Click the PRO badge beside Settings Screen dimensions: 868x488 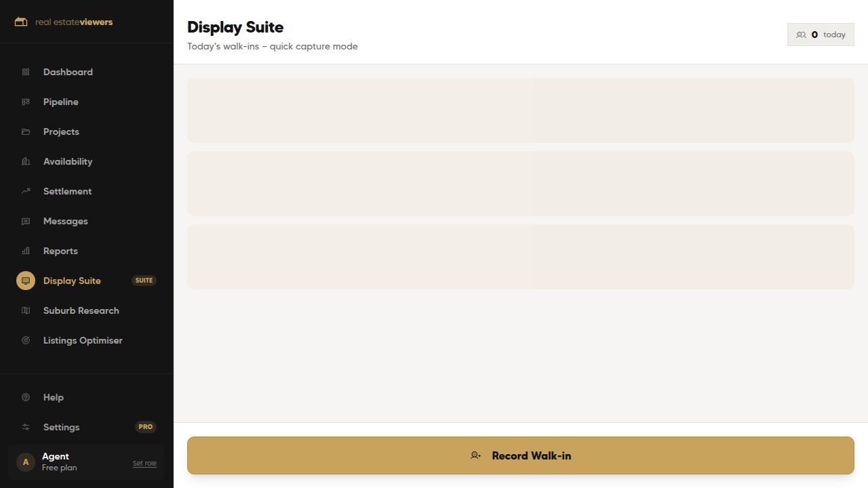[145, 427]
